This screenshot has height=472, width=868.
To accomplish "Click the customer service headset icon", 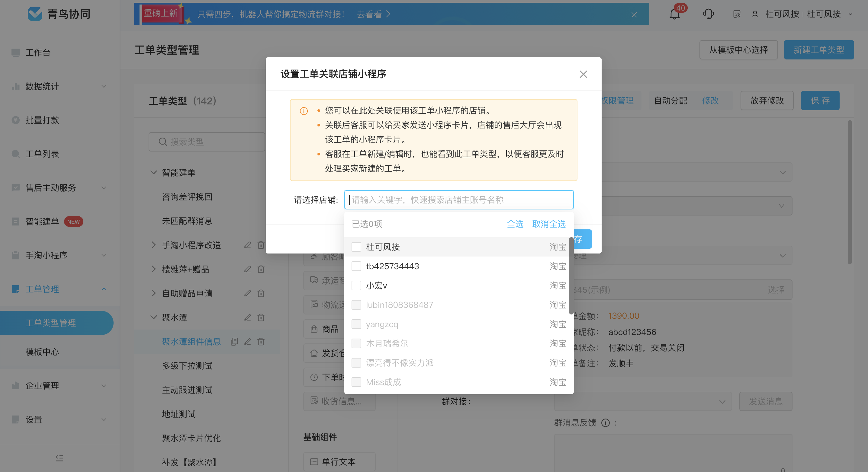I will point(708,14).
